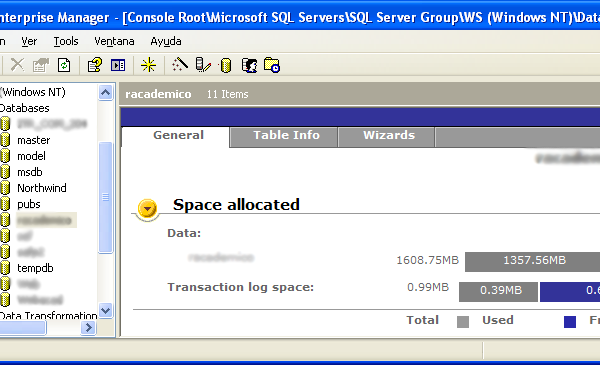Open the Tools menu
The height and width of the screenshot is (365, 600).
(x=66, y=41)
